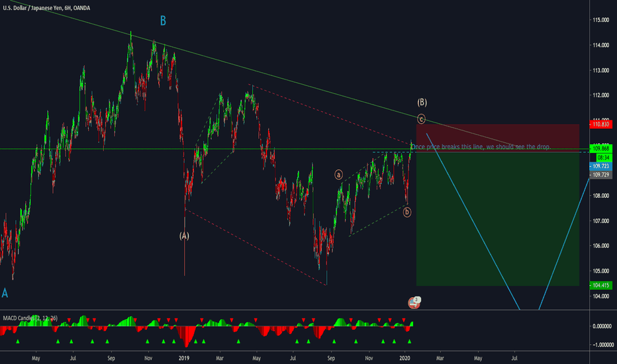Select the circled "b" wave label
This screenshot has height=364, width=617.
(407, 212)
